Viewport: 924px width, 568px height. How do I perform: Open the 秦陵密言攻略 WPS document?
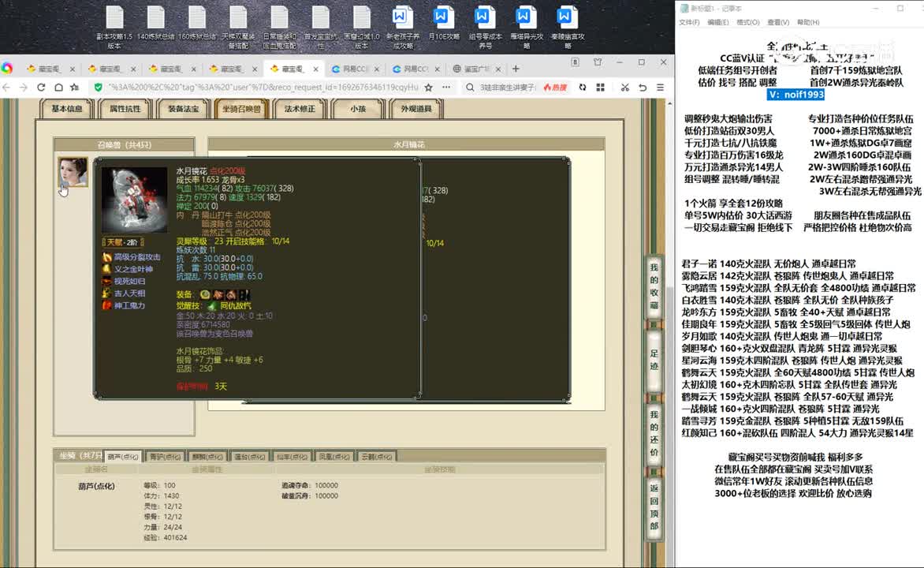click(568, 27)
